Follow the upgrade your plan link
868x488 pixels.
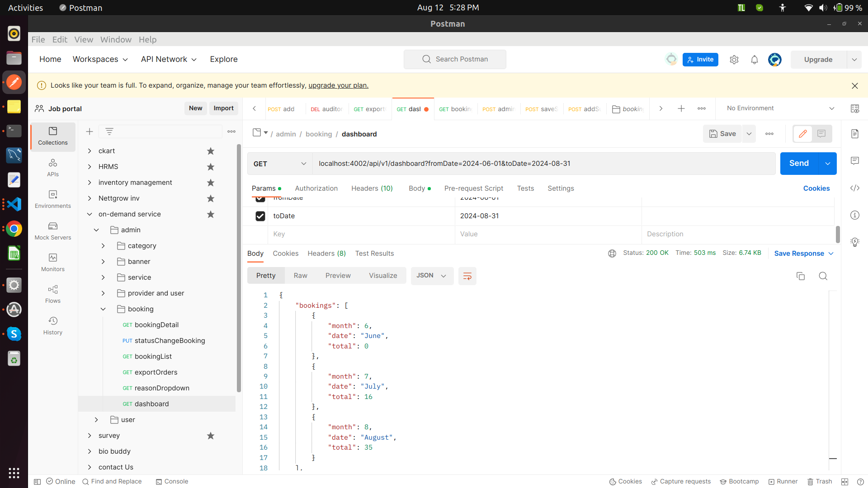(x=338, y=85)
